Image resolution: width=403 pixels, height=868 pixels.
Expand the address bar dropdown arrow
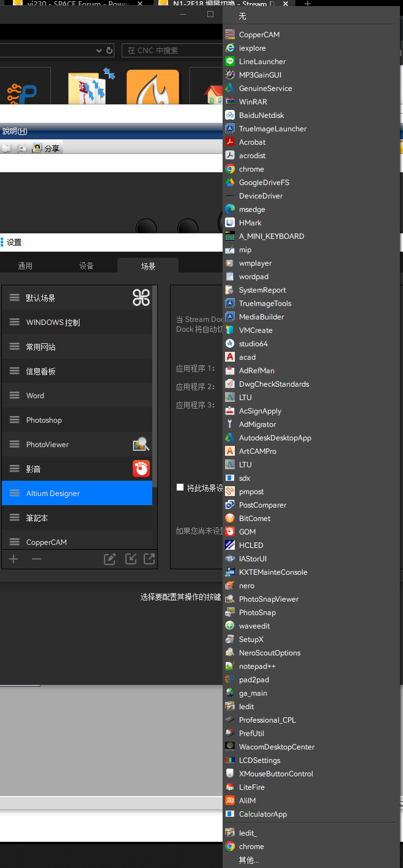click(x=99, y=51)
